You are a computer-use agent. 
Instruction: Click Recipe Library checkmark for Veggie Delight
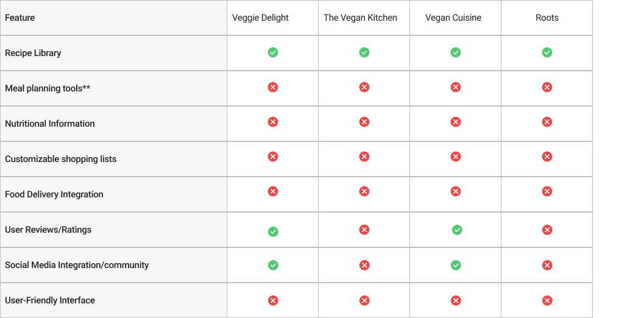point(273,52)
